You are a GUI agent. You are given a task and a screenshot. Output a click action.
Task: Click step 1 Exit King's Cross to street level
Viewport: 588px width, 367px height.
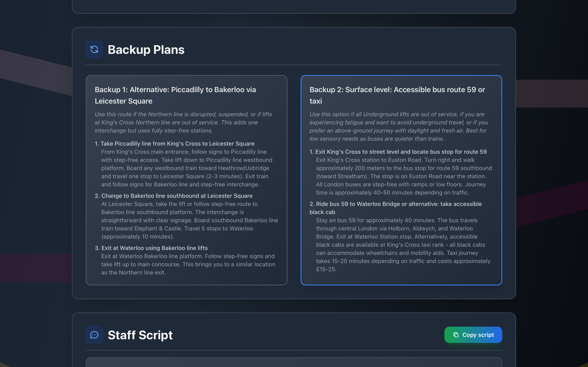[401, 152]
